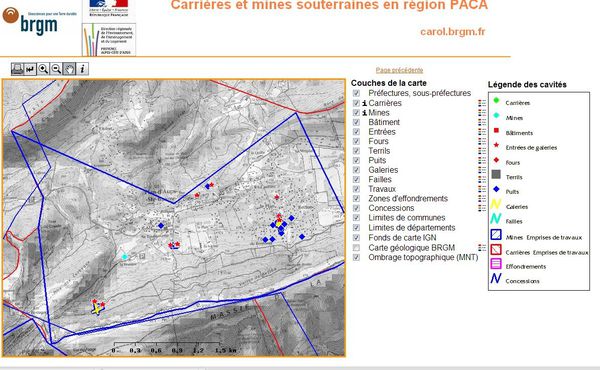
Task: Open legend icon for Travaux layer
Action: point(482,189)
